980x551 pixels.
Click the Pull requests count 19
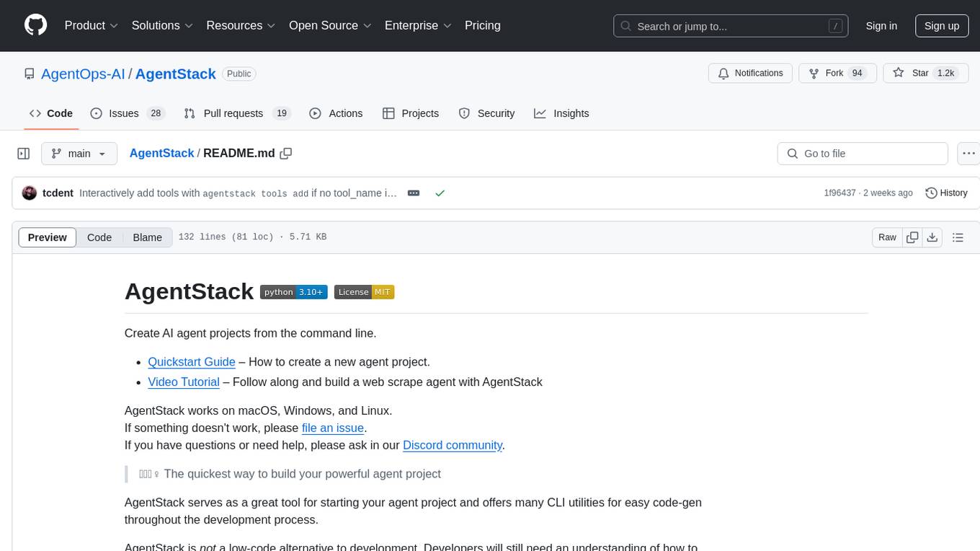tap(282, 113)
